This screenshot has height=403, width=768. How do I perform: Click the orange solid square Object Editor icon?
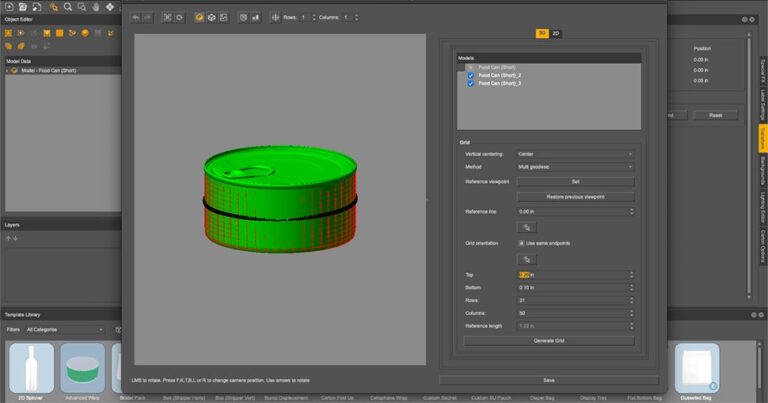click(59, 33)
